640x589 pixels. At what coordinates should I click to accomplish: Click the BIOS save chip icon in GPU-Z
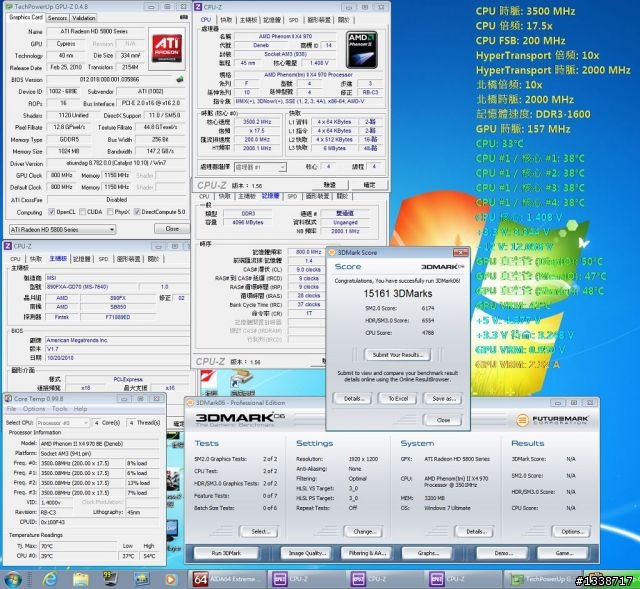pyautogui.click(x=180, y=79)
